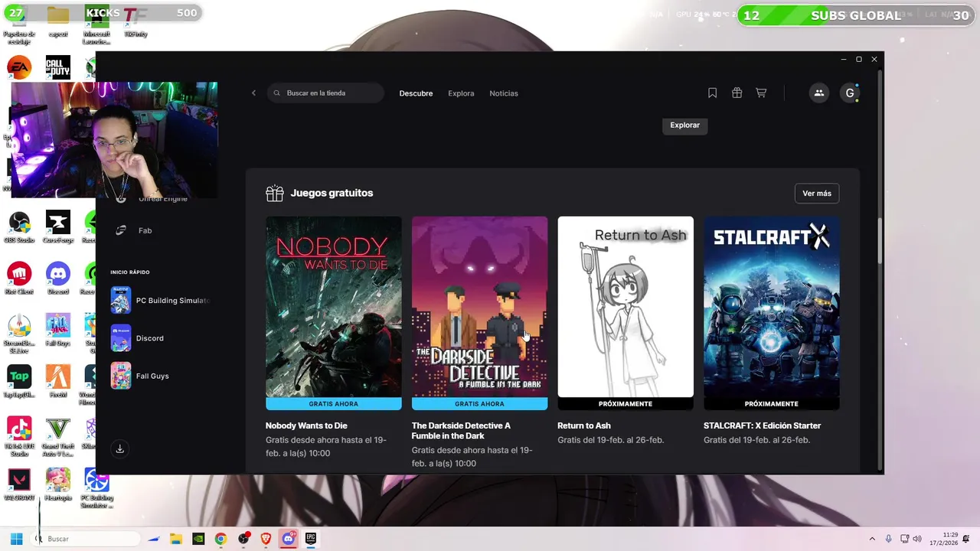Click the 'Buscar en la tienda' search field

coord(326,93)
